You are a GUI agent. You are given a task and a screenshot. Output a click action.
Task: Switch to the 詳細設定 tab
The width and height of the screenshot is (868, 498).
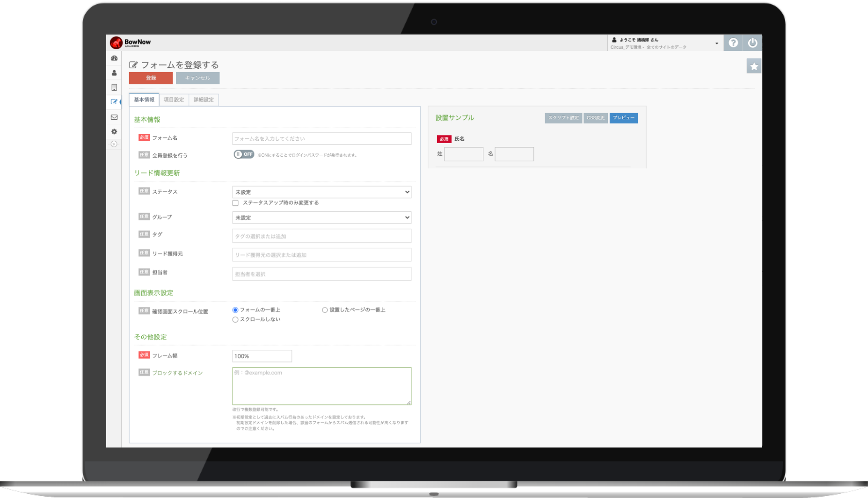point(204,100)
